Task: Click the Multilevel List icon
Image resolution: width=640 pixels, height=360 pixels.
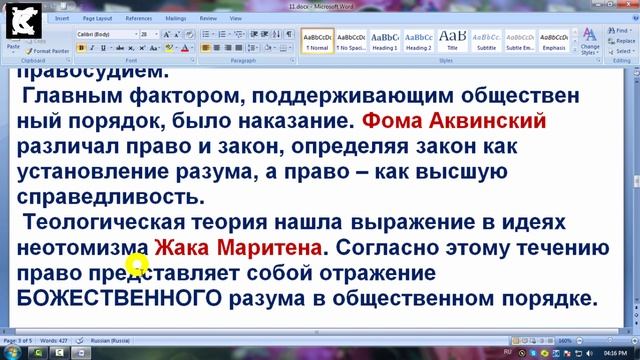Action: [238, 35]
